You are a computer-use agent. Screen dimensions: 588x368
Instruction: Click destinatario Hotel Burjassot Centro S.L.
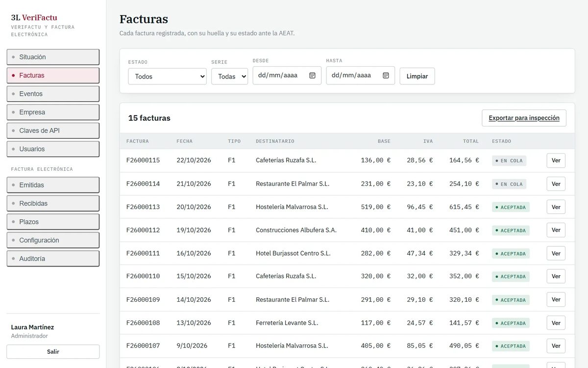click(x=293, y=253)
